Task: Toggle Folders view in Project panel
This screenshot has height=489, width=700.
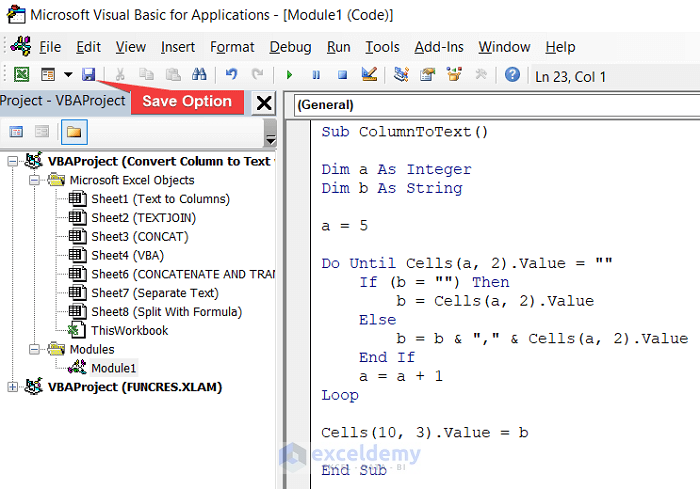Action: point(72,132)
